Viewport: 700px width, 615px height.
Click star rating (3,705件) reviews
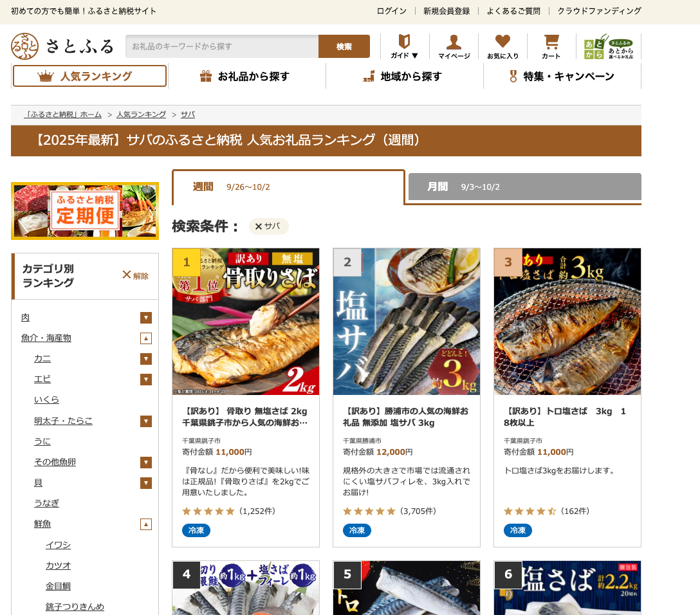[389, 511]
